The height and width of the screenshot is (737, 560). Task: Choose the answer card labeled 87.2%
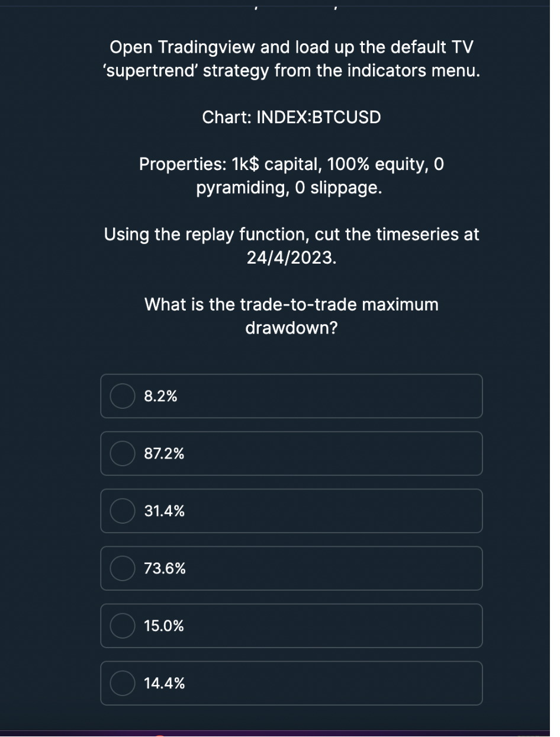[x=291, y=453]
